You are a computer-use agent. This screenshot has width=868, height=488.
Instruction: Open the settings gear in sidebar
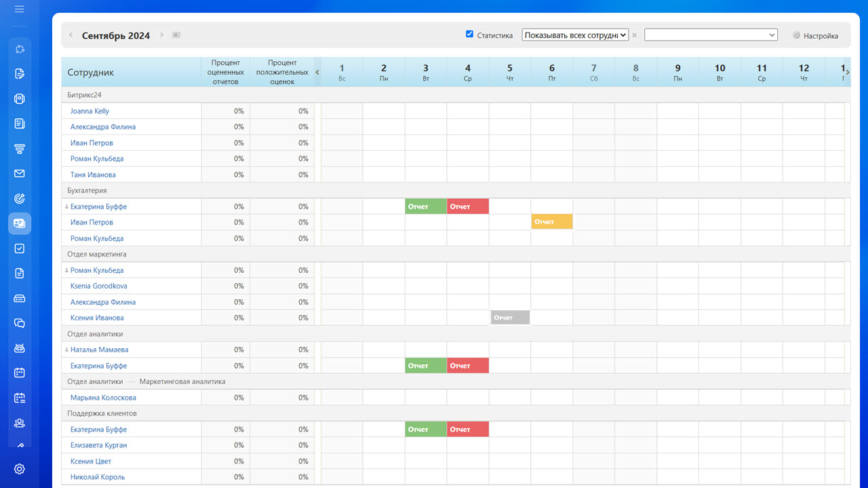19,469
